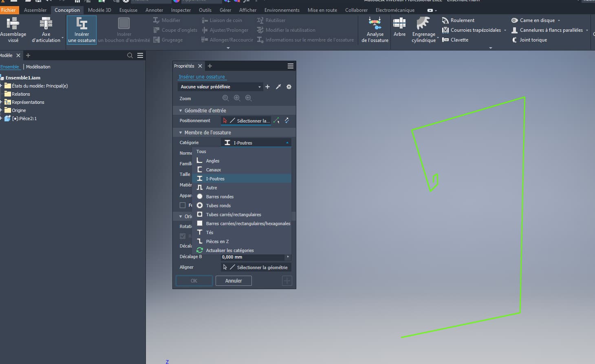Image resolution: width=595 pixels, height=364 pixels.
Task: Collapse the Catégorie I-Poutres dropdown
Action: pyautogui.click(x=256, y=143)
